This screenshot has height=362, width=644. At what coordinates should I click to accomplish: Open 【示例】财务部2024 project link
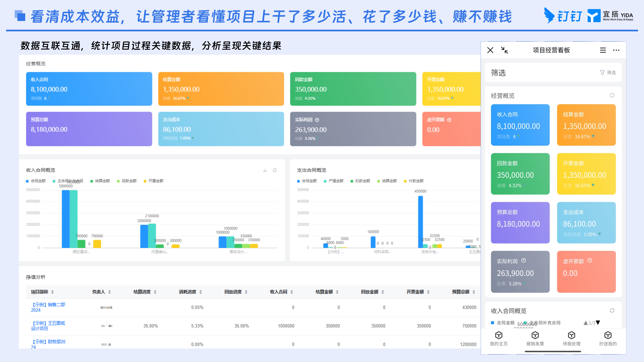pyautogui.click(x=48, y=344)
